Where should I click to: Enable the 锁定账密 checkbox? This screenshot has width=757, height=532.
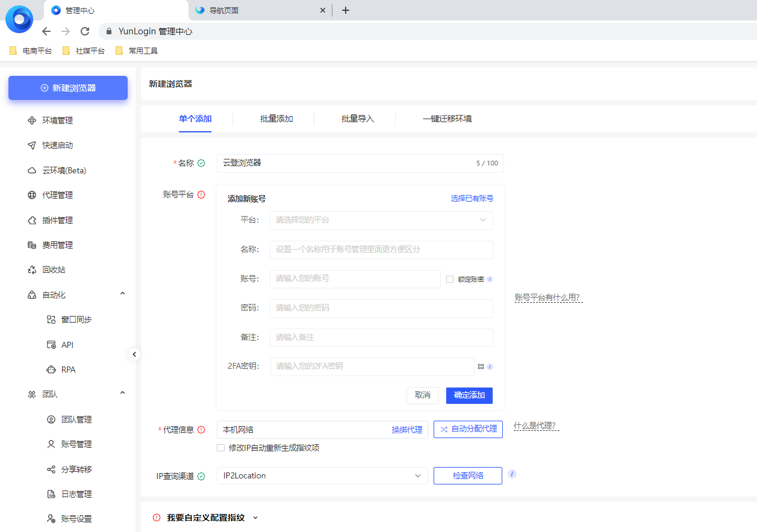point(449,279)
